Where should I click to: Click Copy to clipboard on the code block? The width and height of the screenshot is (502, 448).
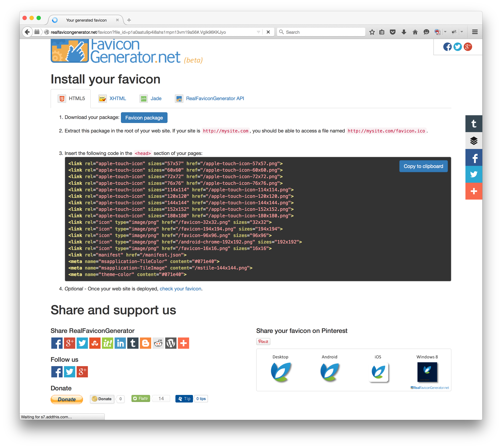(423, 166)
